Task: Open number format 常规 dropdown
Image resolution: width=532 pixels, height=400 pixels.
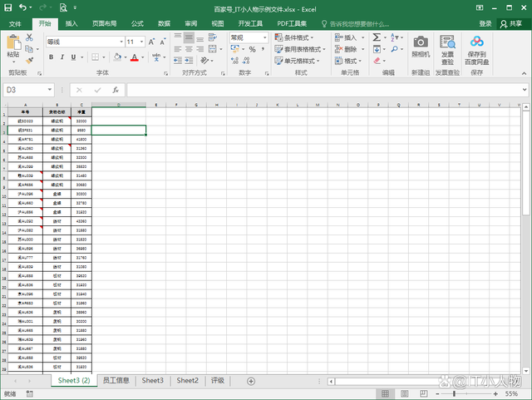Action: tap(264, 37)
